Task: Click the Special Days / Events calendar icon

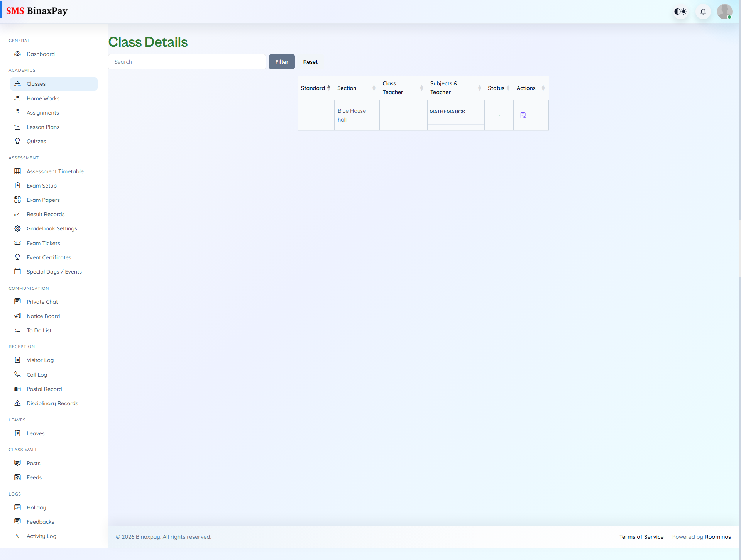Action: [18, 271]
